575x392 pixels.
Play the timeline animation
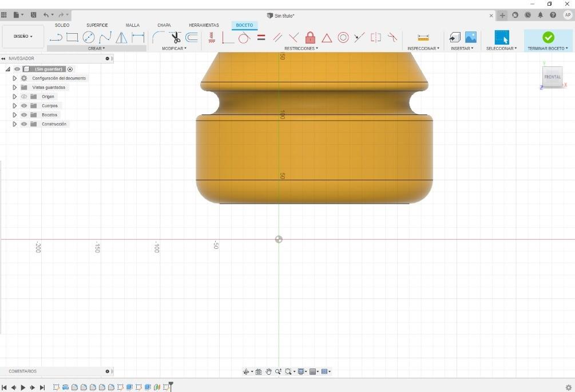(x=23, y=387)
